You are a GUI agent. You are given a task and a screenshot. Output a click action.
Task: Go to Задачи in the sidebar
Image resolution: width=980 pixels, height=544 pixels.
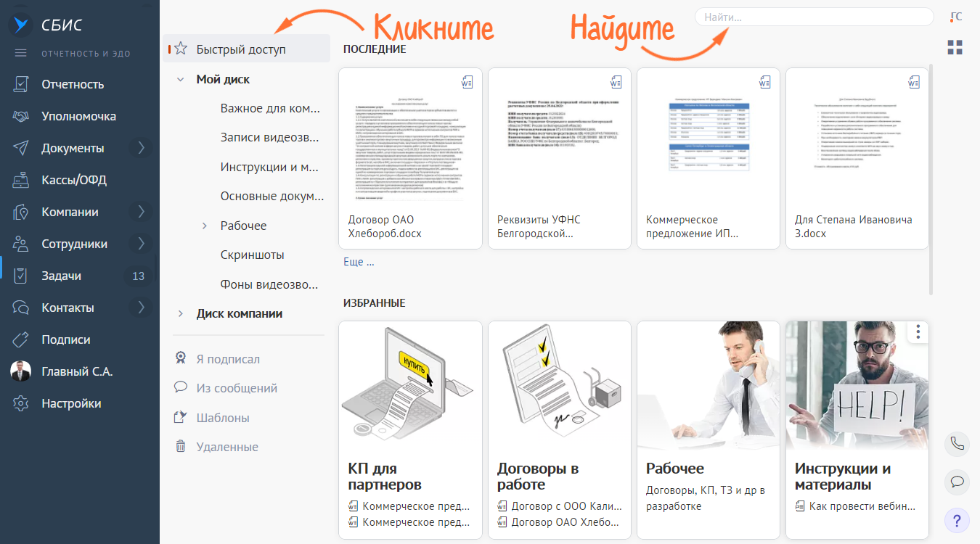click(x=62, y=276)
